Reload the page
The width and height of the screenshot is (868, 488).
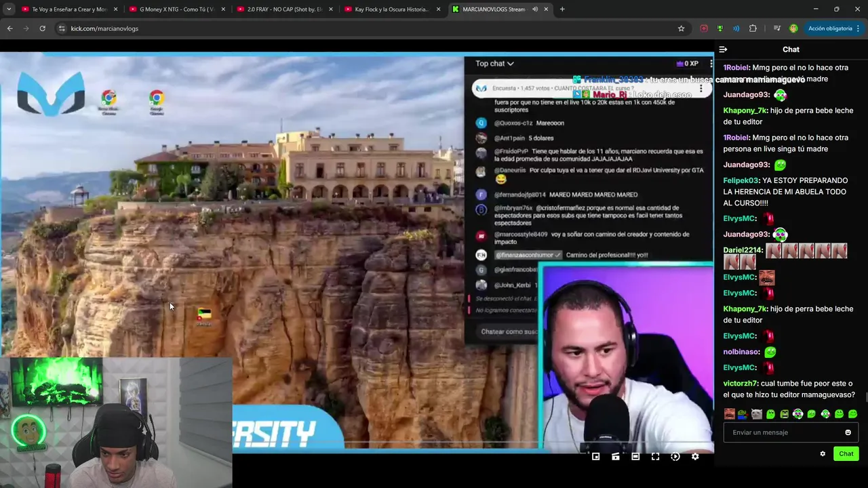tap(42, 28)
